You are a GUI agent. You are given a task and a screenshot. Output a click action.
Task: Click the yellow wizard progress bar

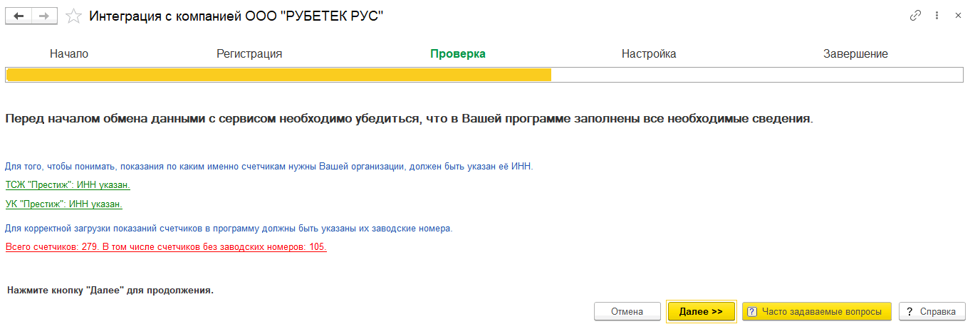tap(484, 75)
